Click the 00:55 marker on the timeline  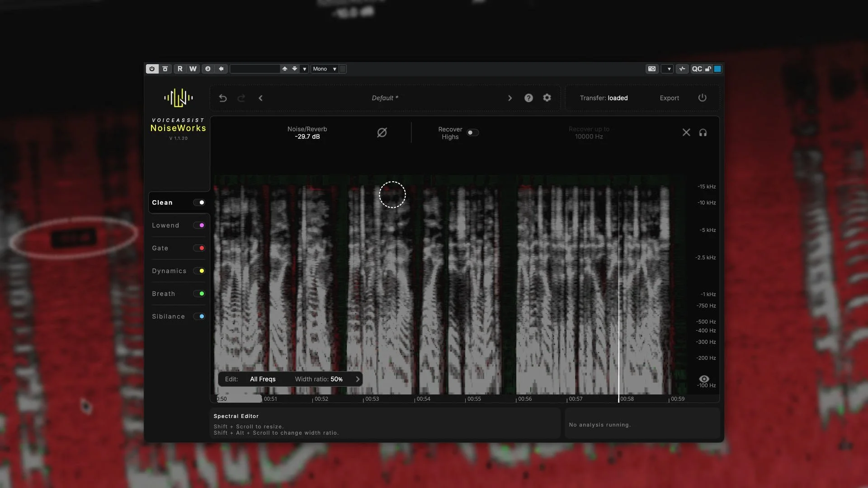click(x=474, y=399)
